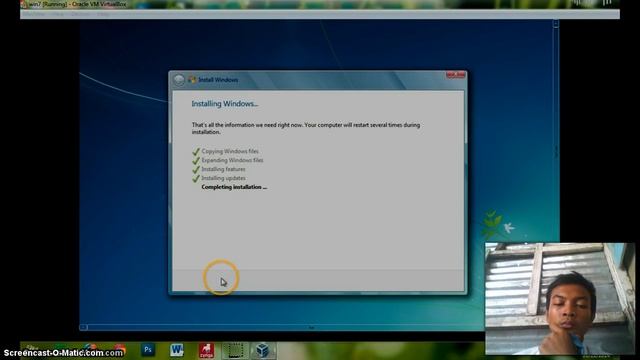Click the VM window's horizontal scrollbar
The image size is (640, 360).
tap(282, 327)
